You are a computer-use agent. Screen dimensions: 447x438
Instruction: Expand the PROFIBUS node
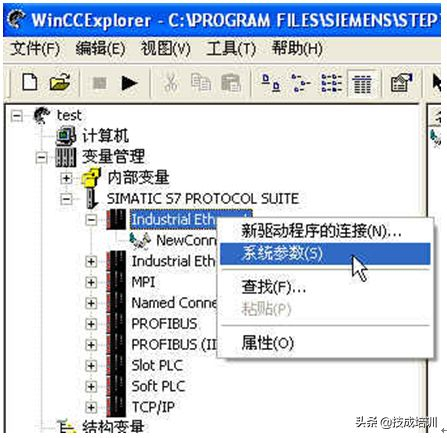(x=91, y=324)
